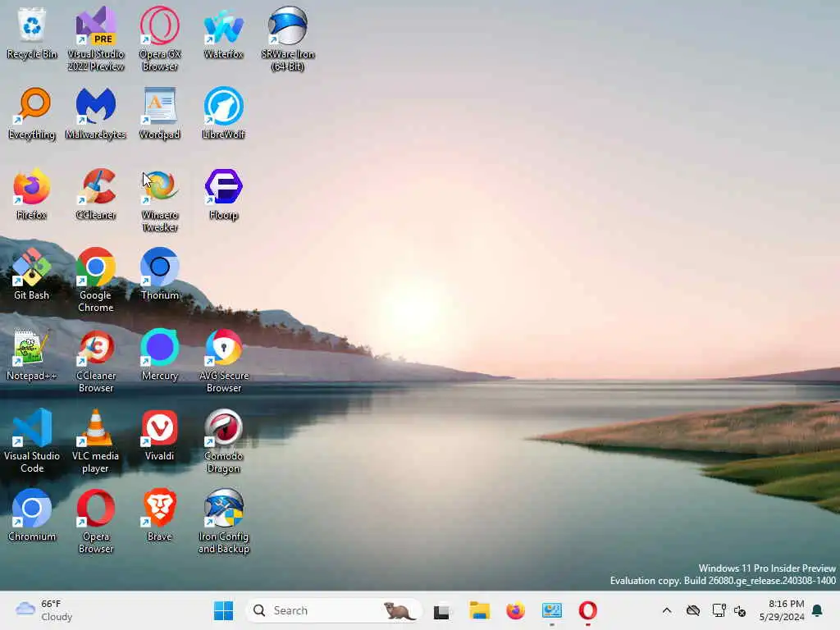Open the taskbar monitor app icon
Image resolution: width=840 pixels, height=630 pixels.
tap(552, 610)
